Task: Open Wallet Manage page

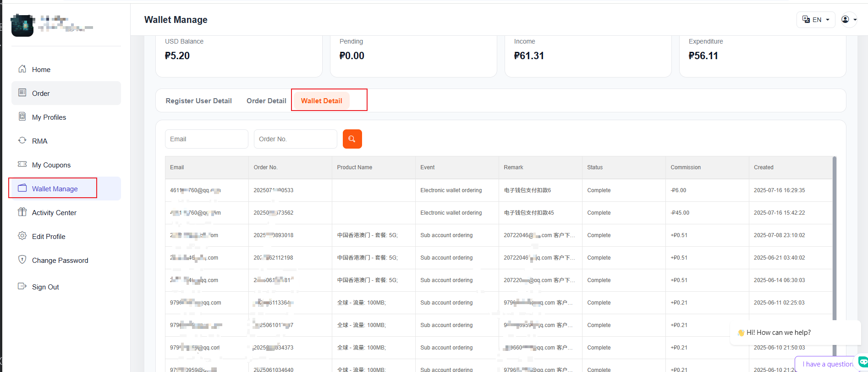Action: (66, 189)
